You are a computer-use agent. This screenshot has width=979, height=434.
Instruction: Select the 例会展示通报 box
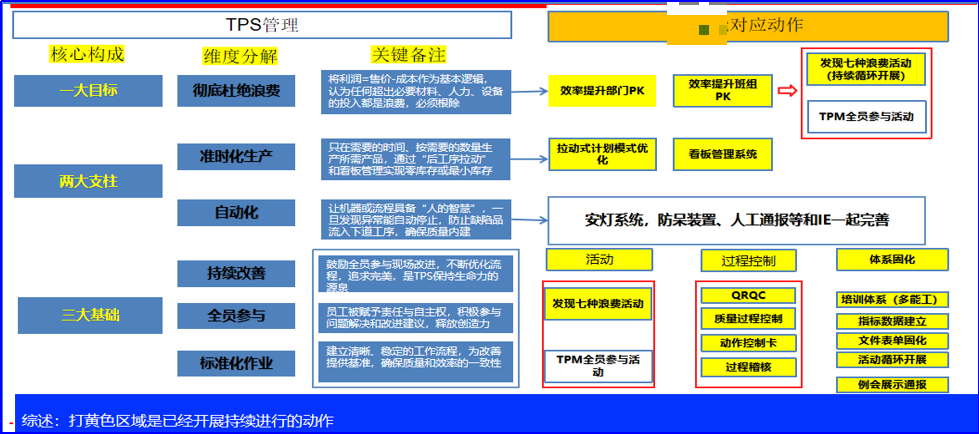[x=892, y=385]
